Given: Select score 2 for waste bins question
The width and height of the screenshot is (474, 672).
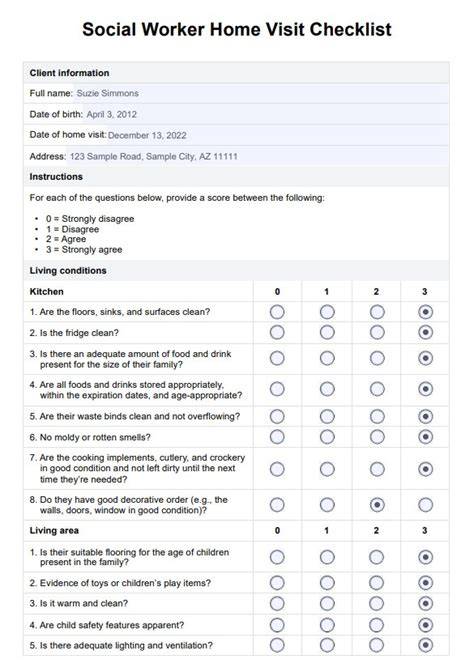Looking at the screenshot, I should 377,417.
